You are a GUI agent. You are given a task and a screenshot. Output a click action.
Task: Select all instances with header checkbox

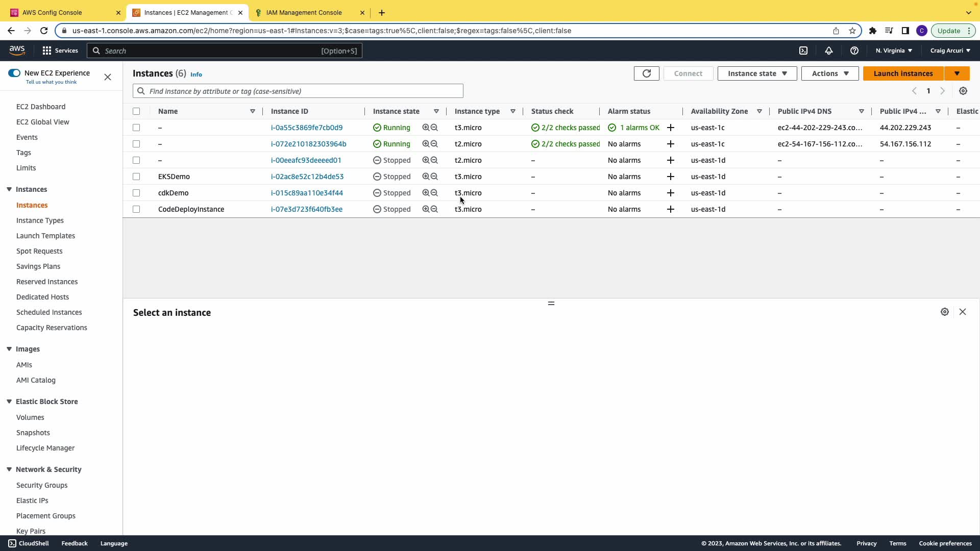pos(136,111)
